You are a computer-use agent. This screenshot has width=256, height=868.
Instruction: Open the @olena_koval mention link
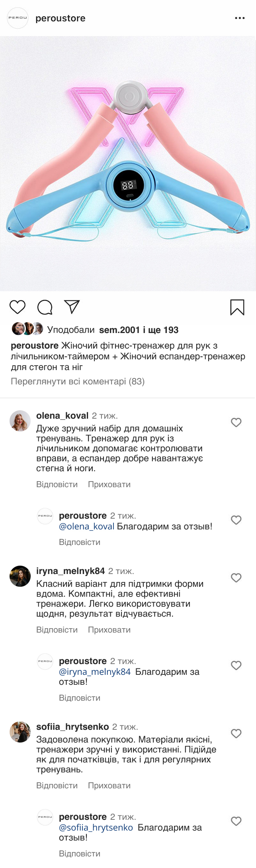(x=87, y=526)
